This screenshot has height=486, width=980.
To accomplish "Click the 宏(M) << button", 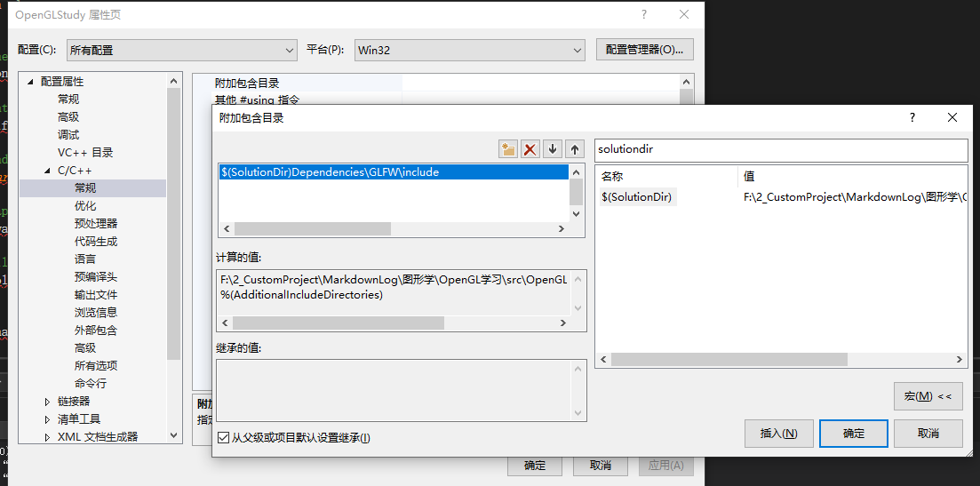I will [928, 396].
